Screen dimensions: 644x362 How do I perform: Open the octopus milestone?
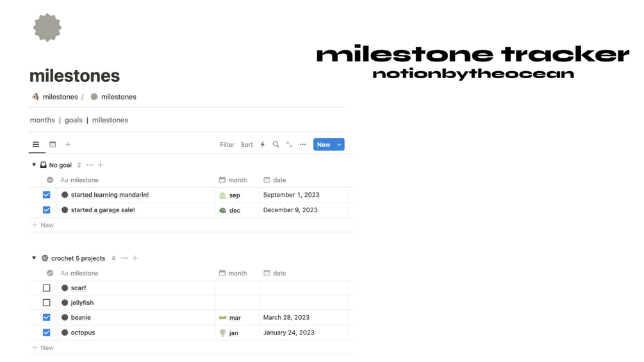(83, 333)
